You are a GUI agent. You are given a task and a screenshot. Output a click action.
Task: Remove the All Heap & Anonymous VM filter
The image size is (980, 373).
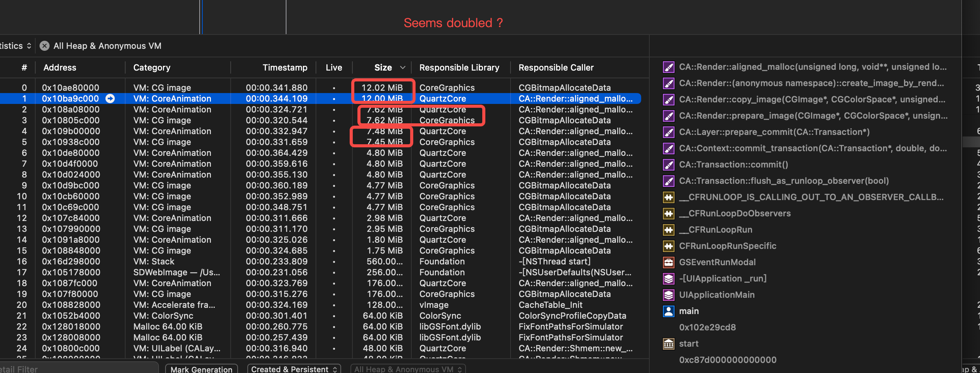coord(45,46)
